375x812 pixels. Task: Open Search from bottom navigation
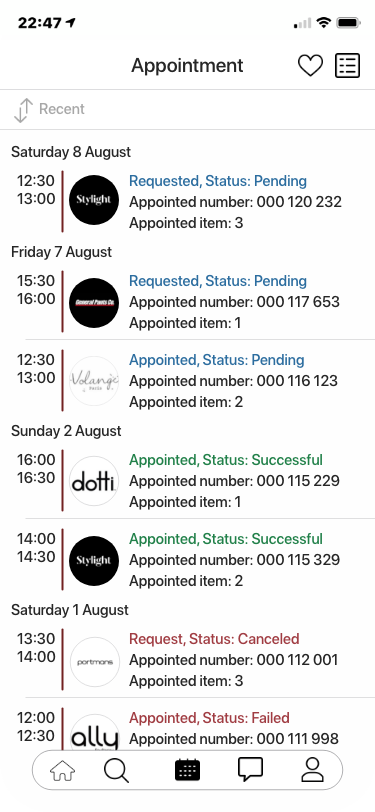pos(116,770)
